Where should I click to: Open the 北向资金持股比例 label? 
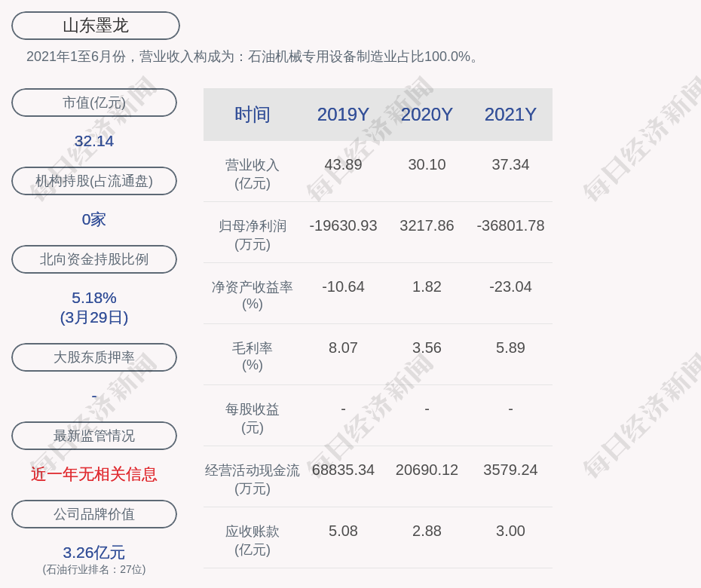coord(94,259)
